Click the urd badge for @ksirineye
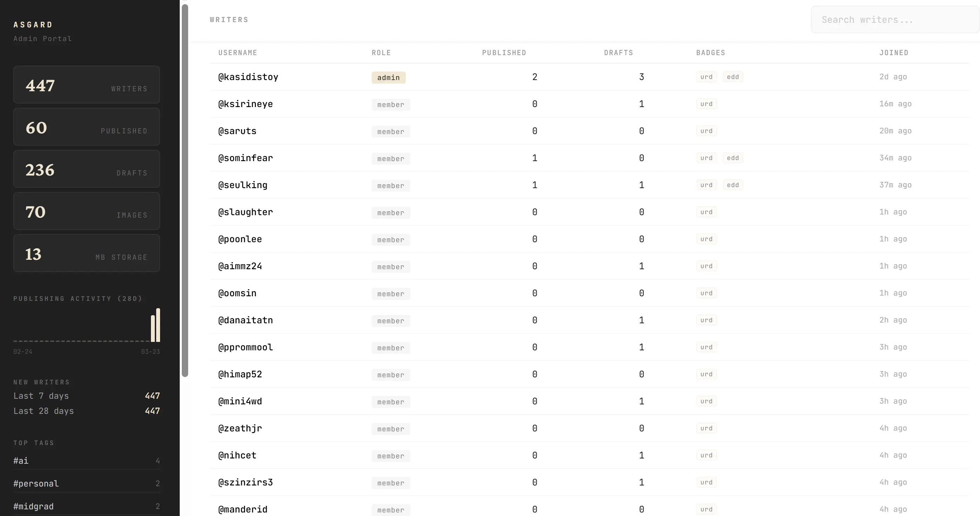The width and height of the screenshot is (980, 516). [x=706, y=104]
